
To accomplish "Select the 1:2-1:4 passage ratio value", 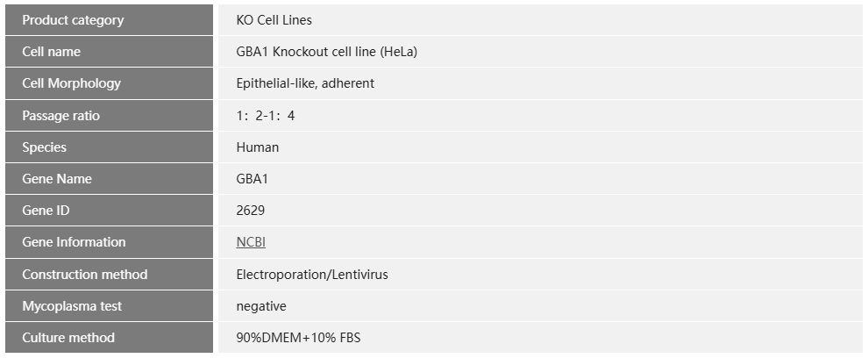I will coord(266,116).
